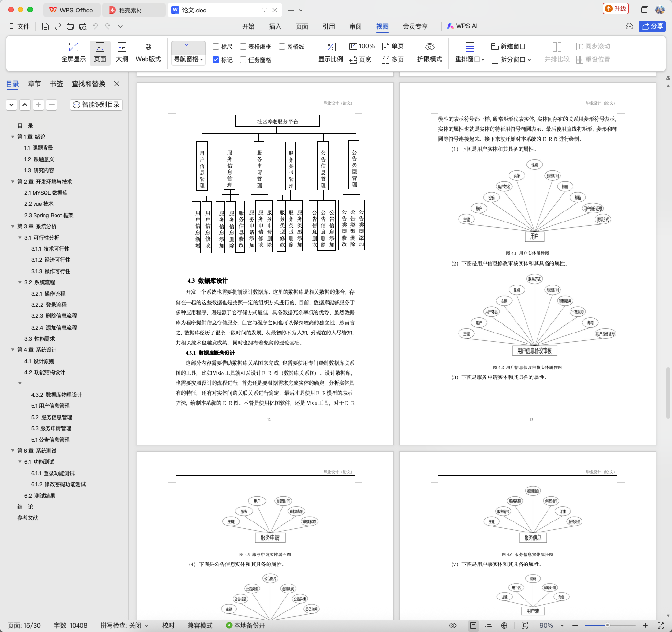Open the 审阅 ribbon tab

pos(356,26)
